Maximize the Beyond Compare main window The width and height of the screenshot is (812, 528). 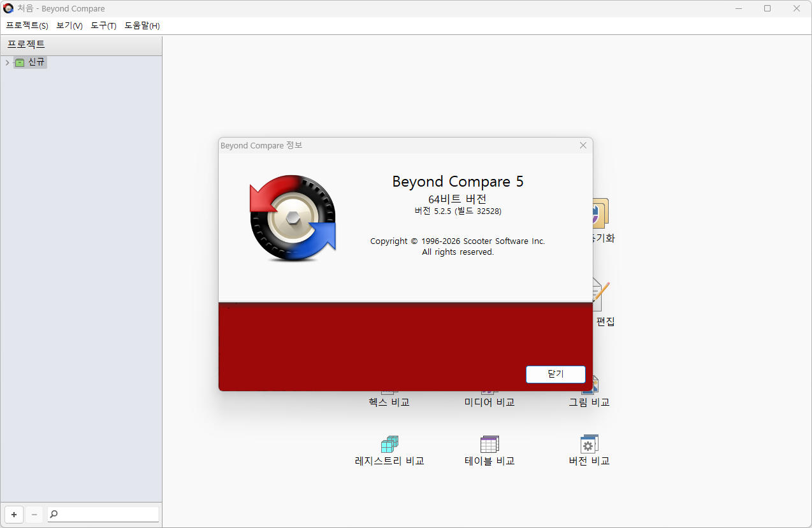pyautogui.click(x=767, y=8)
